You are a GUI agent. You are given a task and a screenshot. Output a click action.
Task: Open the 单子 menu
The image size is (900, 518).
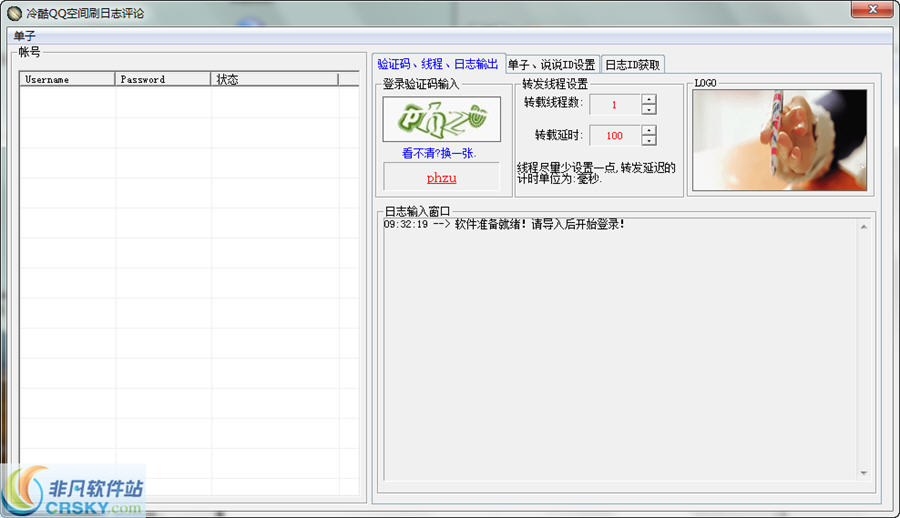(25, 36)
